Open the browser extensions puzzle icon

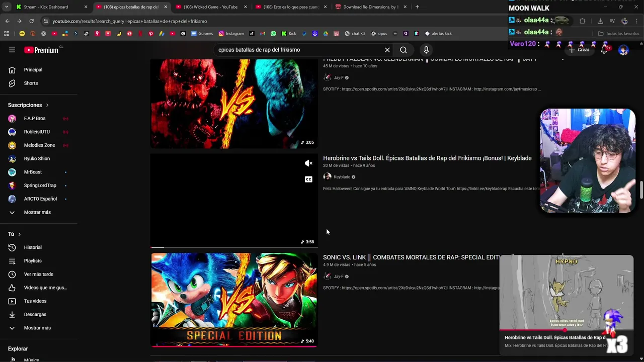(x=582, y=21)
